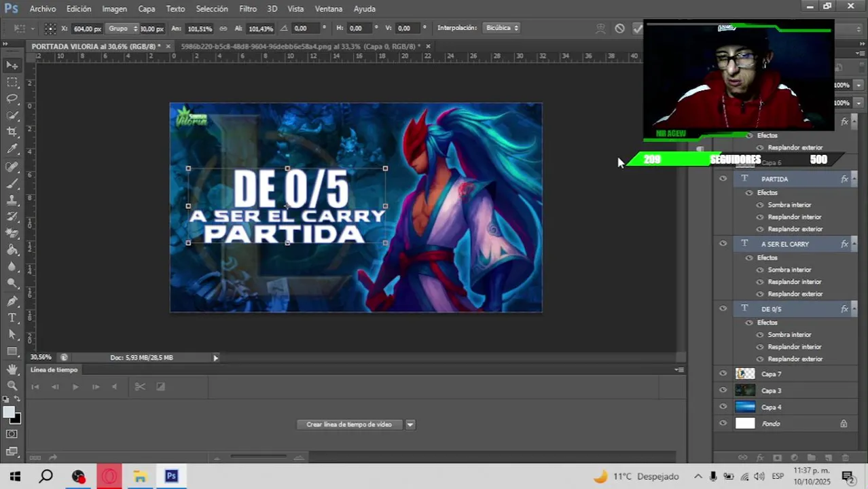Select the Hand tool

[x=12, y=369]
